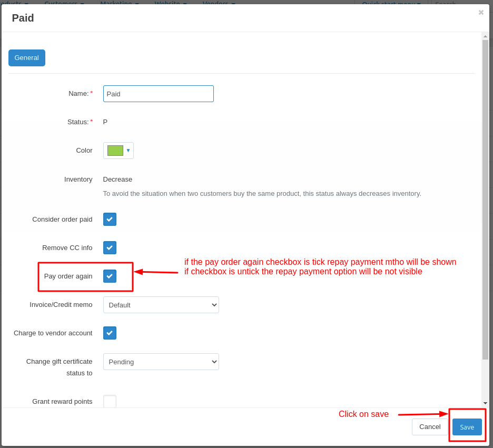Click the Cancel button

(430, 427)
